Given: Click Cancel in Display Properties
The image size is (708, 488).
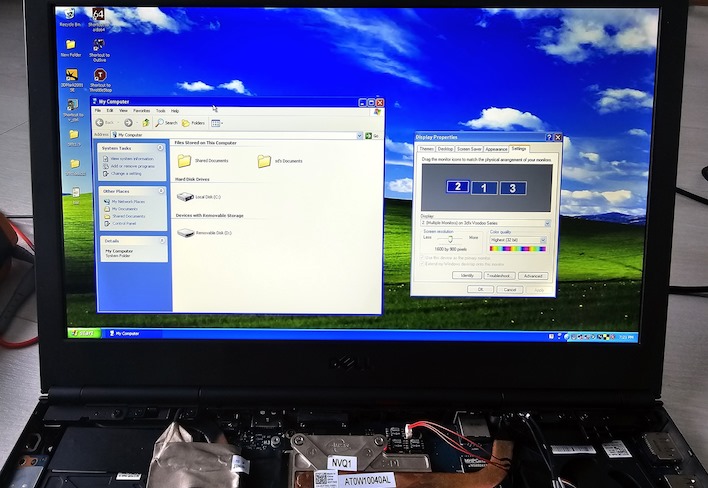Looking at the screenshot, I should [x=510, y=289].
